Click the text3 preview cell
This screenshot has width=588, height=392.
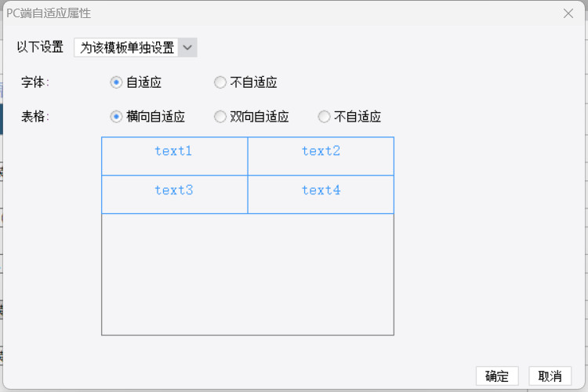174,194
